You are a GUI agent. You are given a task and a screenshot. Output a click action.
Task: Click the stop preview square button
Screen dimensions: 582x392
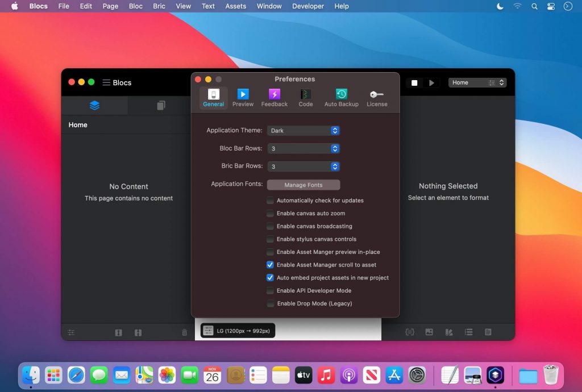point(414,83)
